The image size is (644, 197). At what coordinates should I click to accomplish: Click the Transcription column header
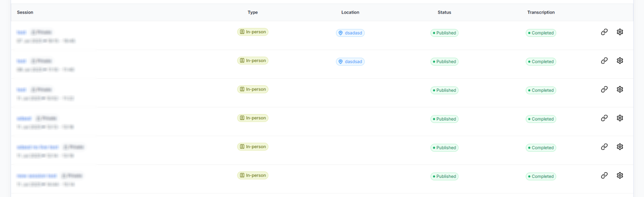point(541,12)
